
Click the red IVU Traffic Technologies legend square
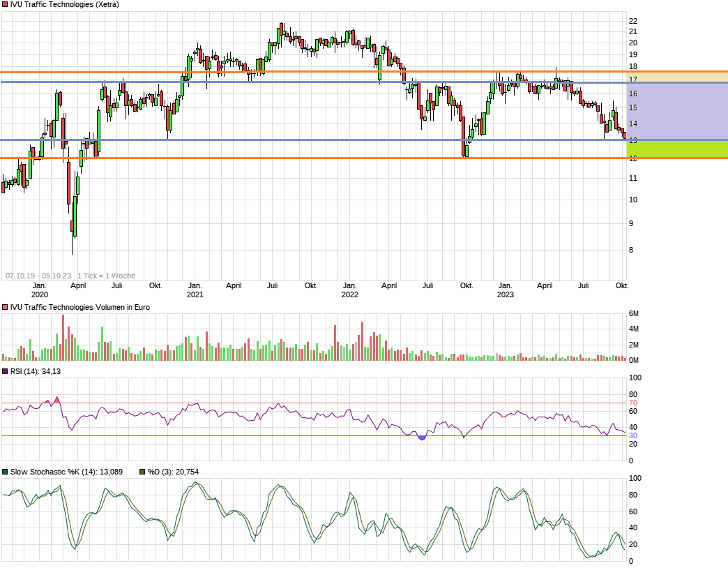point(5,5)
